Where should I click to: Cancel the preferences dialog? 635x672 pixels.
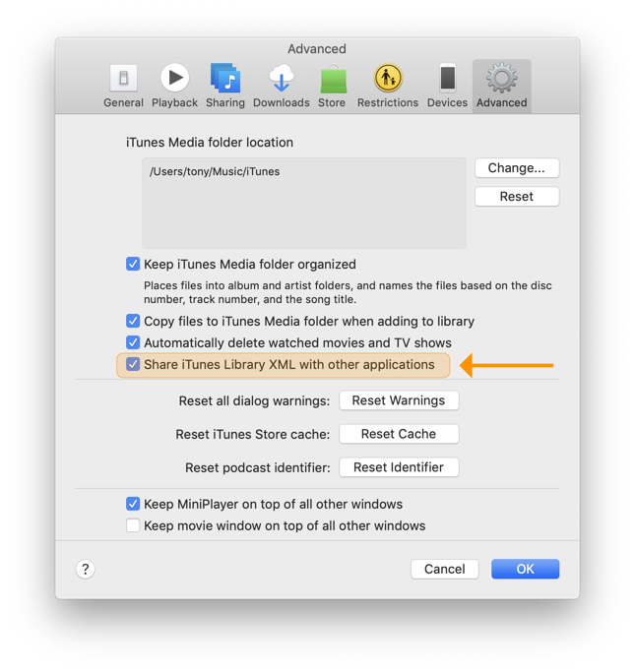(x=445, y=569)
